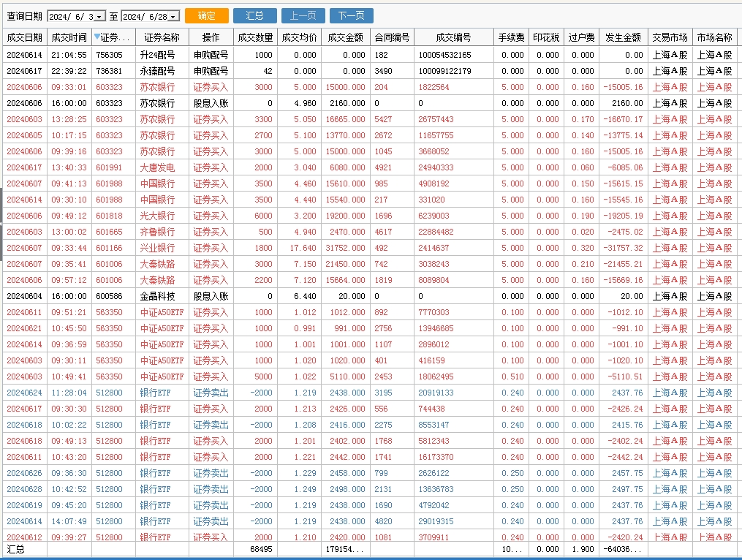Click the sort arrow in 证券... column header
This screenshot has height=560, width=742.
point(96,37)
